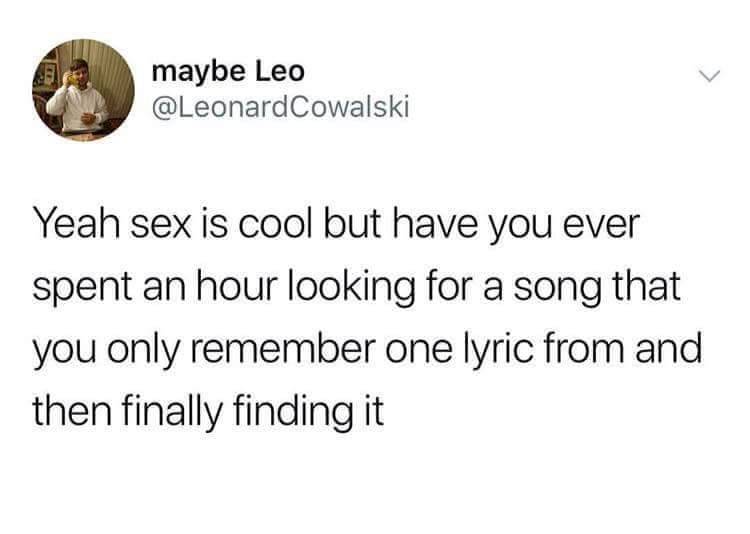Click the round profile picture of maybe Leo
Screen dimensions: 750x534
83,90
